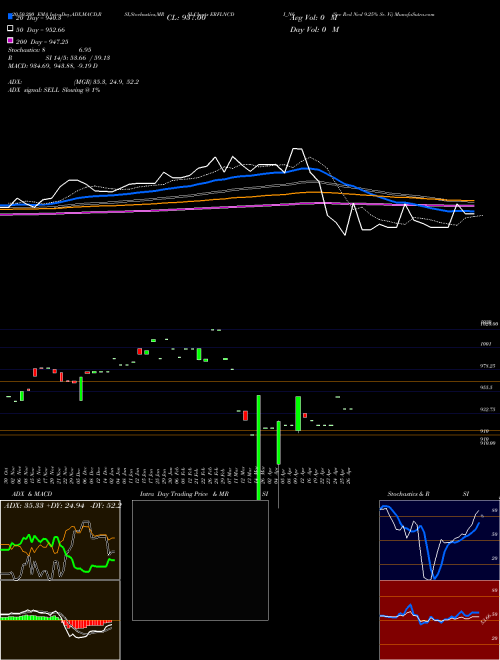Click the Stochastics value line in header
This screenshot has height=660, width=500.
50,50
